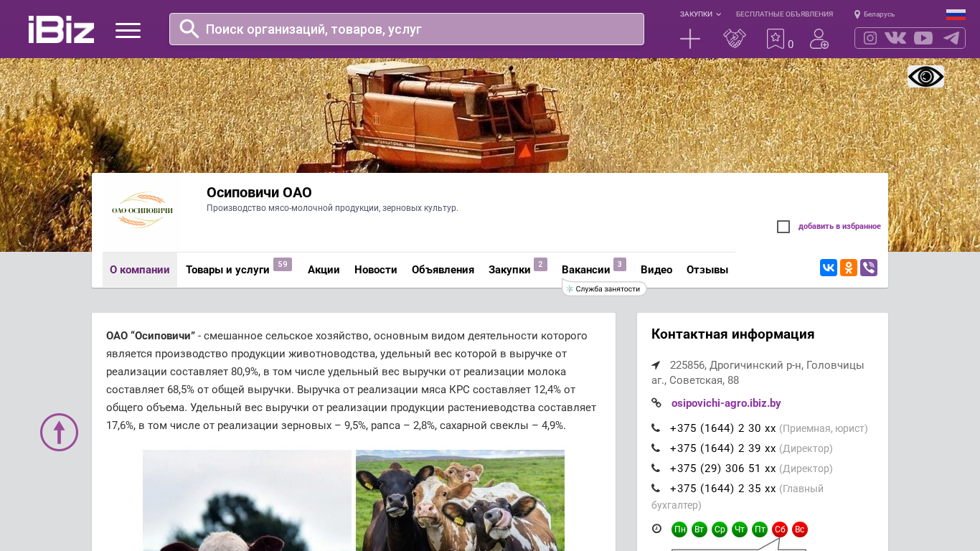Switch to the Видео tab
980x551 pixels.
(656, 270)
